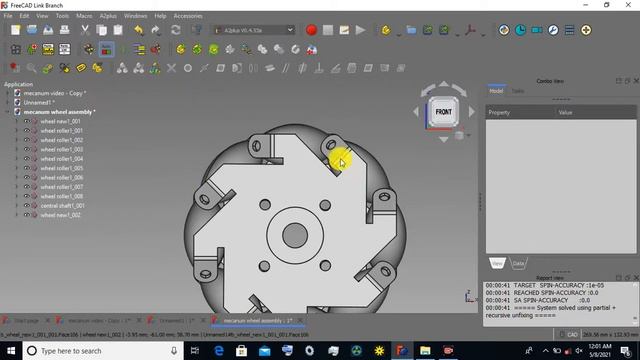Switch to the Data property tab
Image resolution: width=640 pixels, height=360 pixels.
[518, 263]
